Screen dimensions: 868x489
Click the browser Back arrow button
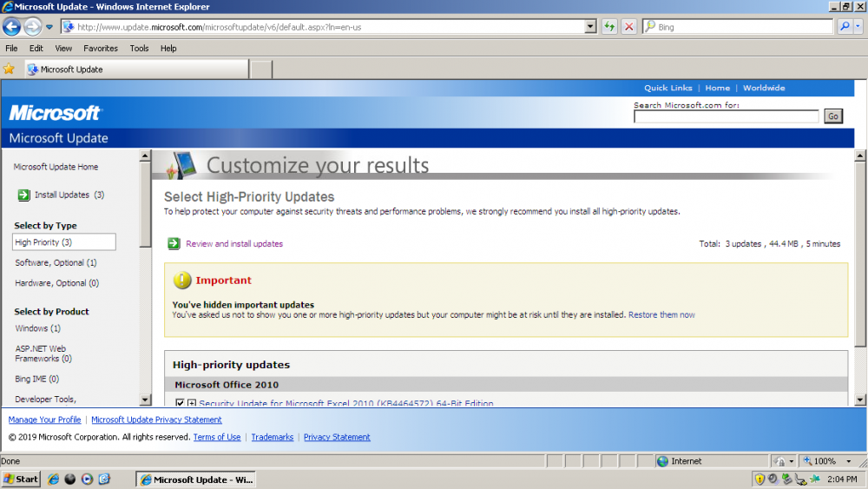pyautogui.click(x=11, y=27)
